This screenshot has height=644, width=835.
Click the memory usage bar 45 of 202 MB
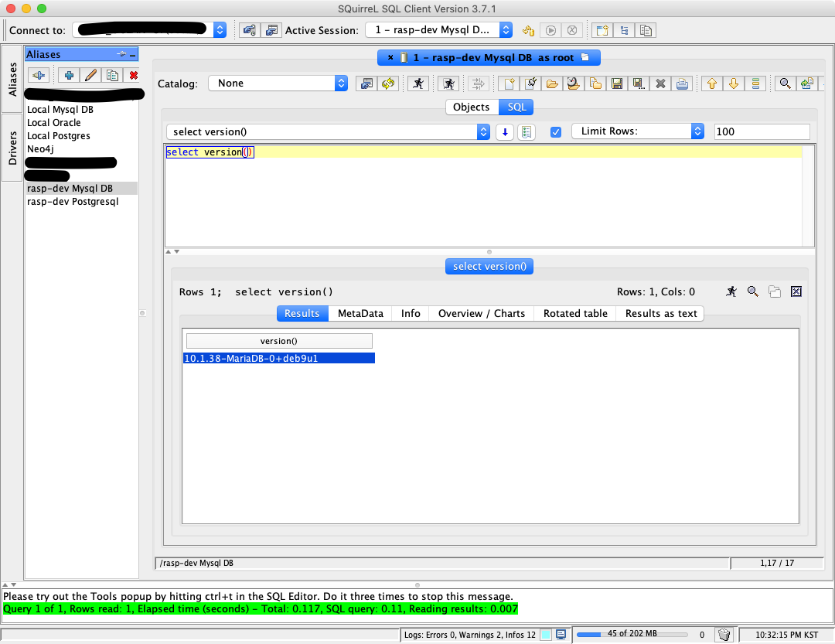pos(632,634)
